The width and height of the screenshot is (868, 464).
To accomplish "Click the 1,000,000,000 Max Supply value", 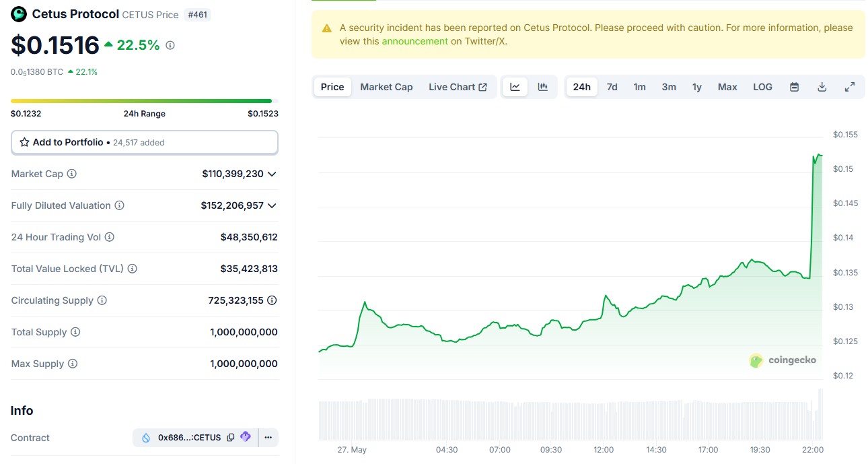I will point(244,364).
